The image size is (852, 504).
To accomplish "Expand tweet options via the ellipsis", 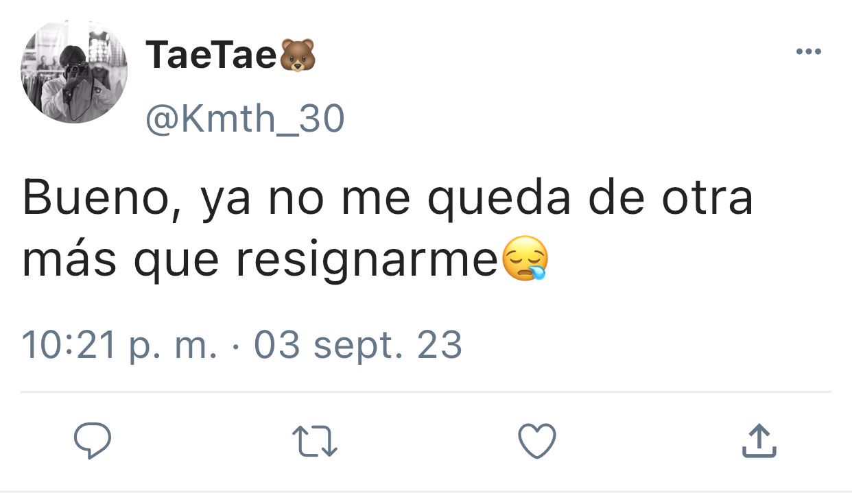I will (808, 52).
